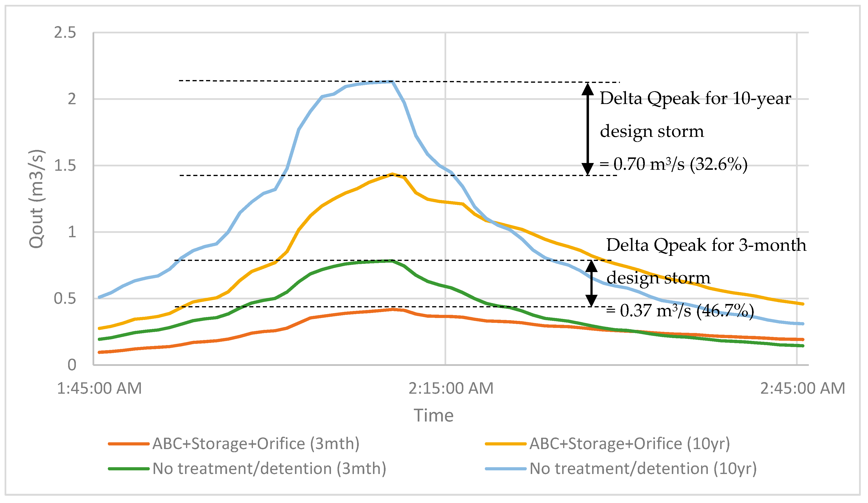Click the 1.5 value on the y-axis

coord(65,166)
